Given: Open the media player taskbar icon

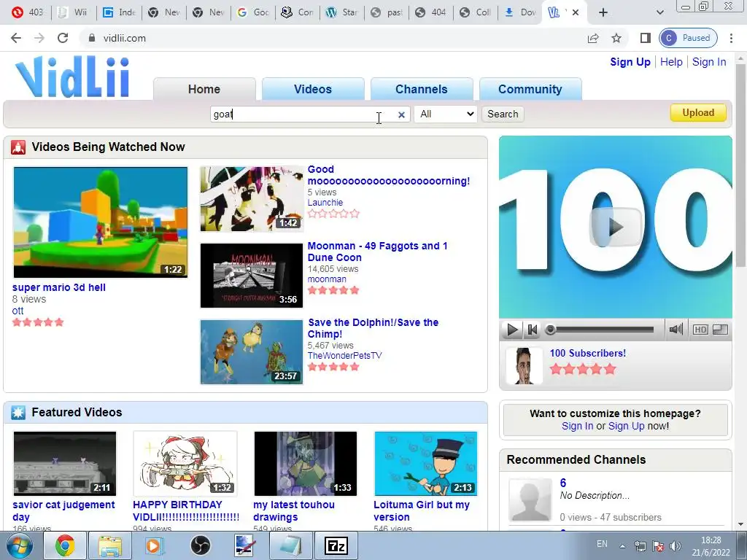Looking at the screenshot, I should pyautogui.click(x=155, y=545).
